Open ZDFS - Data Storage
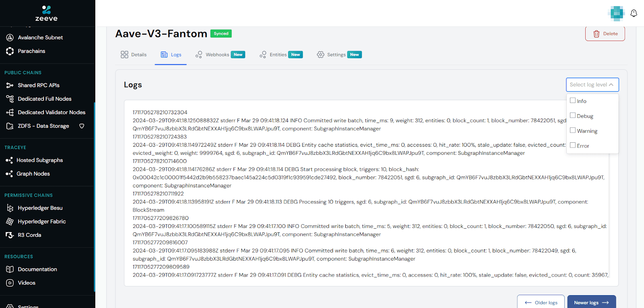 coord(43,126)
